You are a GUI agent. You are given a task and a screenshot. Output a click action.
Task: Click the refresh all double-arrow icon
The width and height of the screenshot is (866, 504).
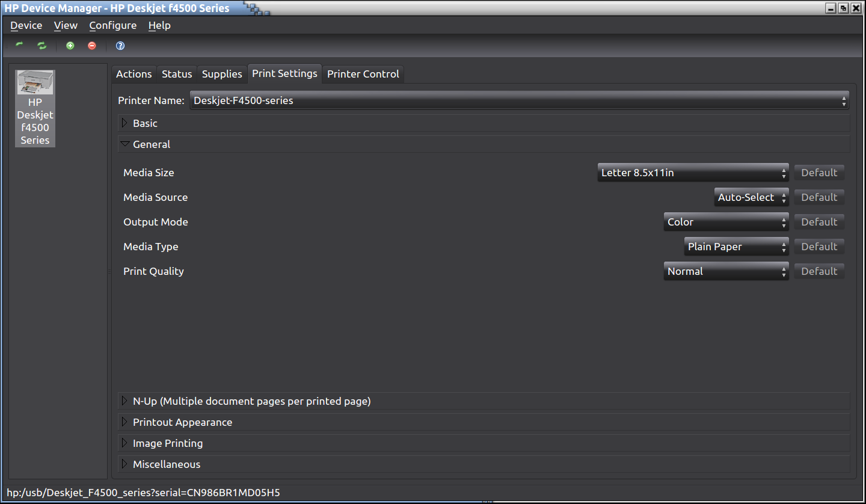click(x=41, y=46)
